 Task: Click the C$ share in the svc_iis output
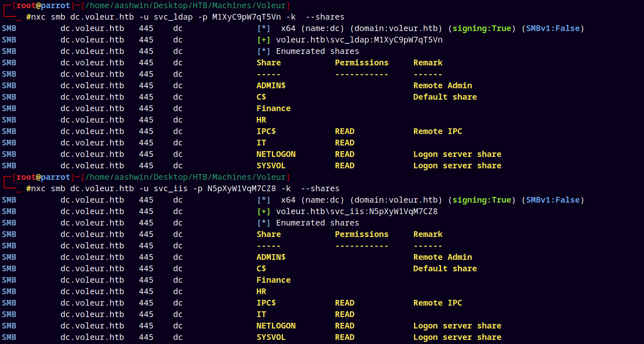click(x=261, y=269)
